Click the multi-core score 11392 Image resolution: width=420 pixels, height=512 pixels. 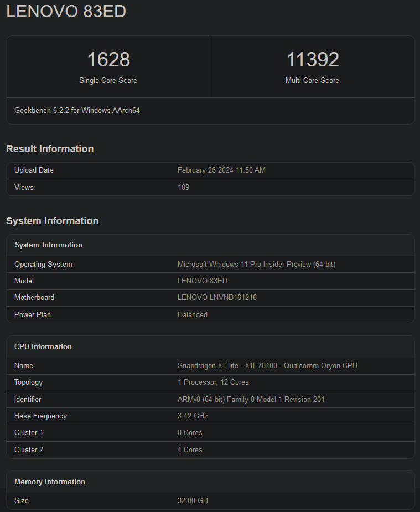coord(312,60)
